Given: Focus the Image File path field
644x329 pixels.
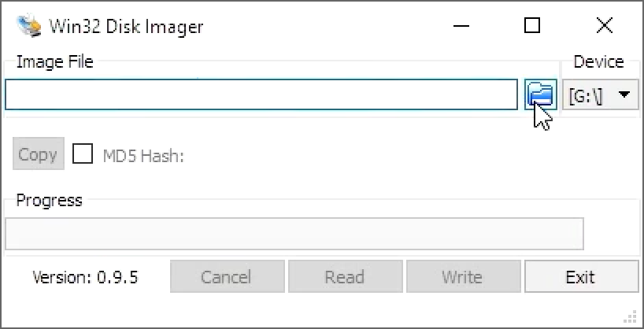Looking at the screenshot, I should tap(261, 94).
